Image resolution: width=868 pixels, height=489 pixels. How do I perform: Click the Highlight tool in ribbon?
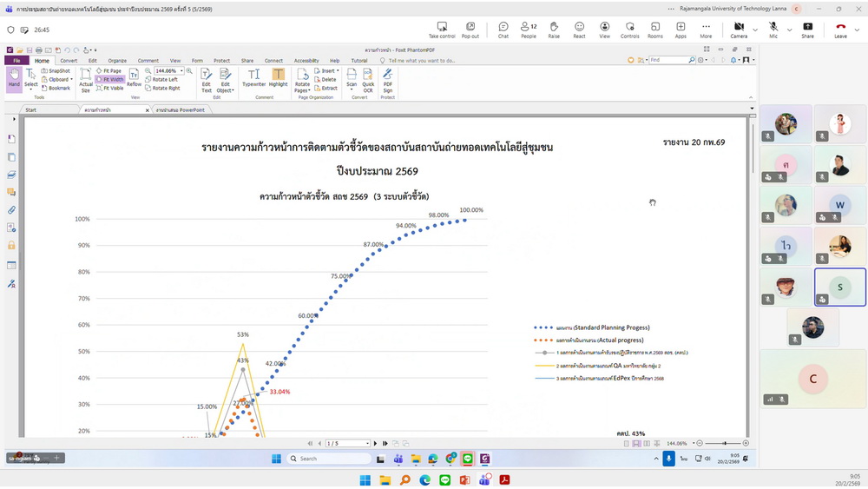(278, 77)
